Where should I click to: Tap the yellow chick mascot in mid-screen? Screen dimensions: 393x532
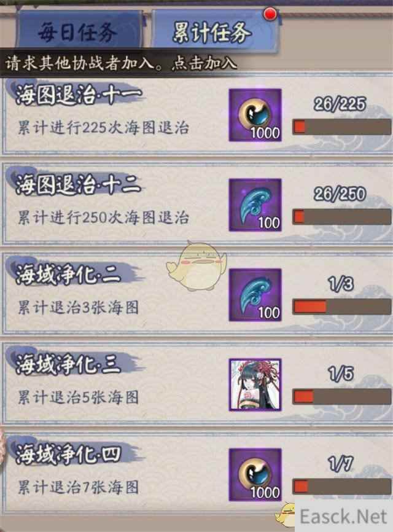pos(196,265)
